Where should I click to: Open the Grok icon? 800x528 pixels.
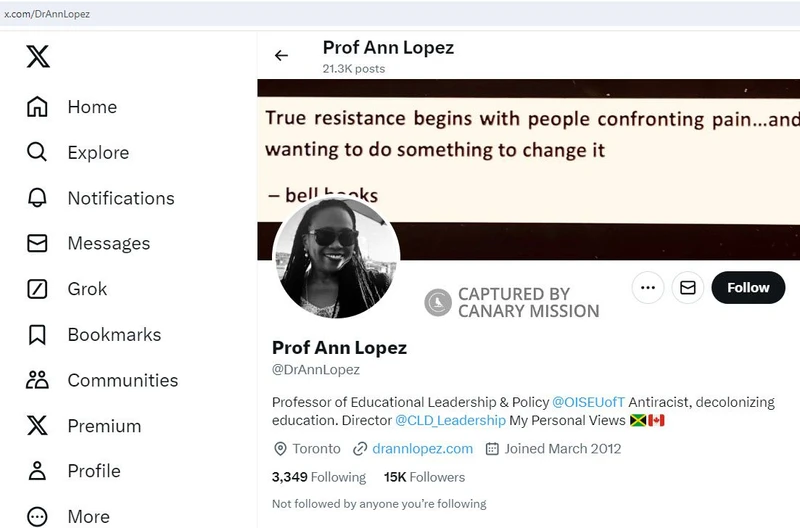(x=37, y=289)
